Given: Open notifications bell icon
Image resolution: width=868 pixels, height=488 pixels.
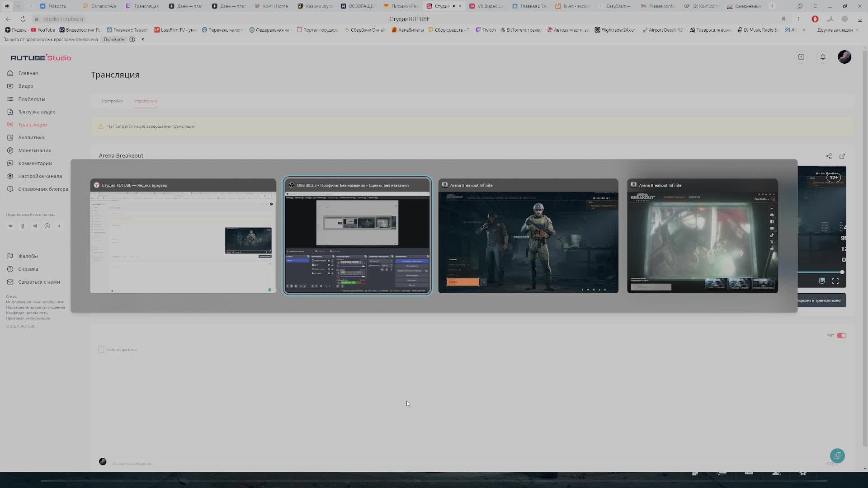Looking at the screenshot, I should pyautogui.click(x=823, y=57).
